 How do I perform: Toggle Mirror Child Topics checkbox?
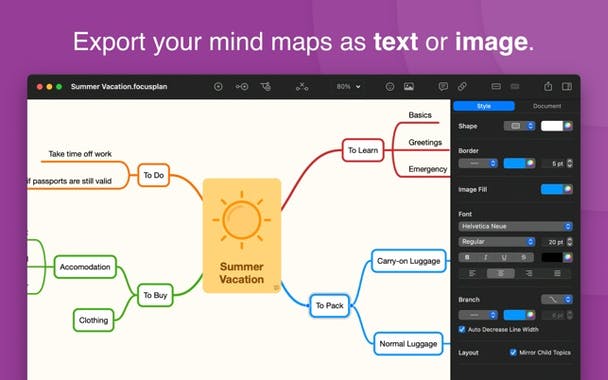coord(513,352)
